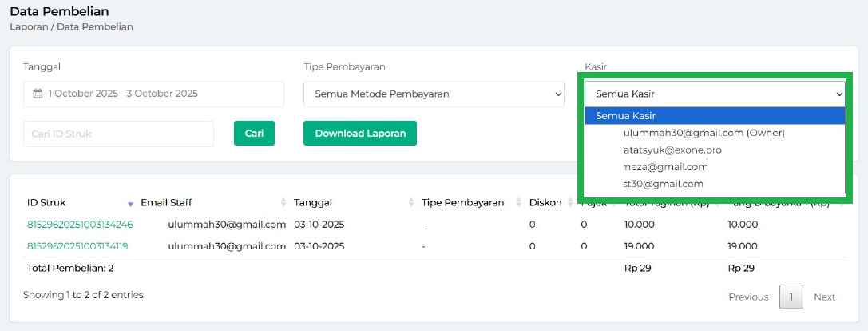Click the Previous pagination button
Image resolution: width=868 pixels, height=331 pixels.
748,297
